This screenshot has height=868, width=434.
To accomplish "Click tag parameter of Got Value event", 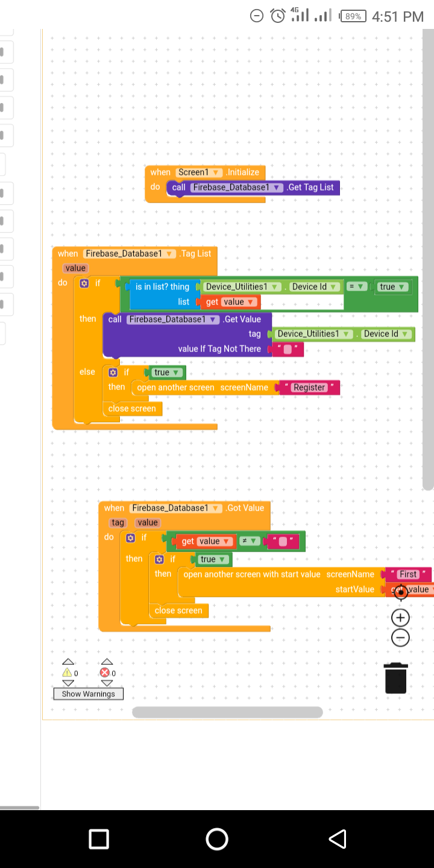I will pos(118,523).
